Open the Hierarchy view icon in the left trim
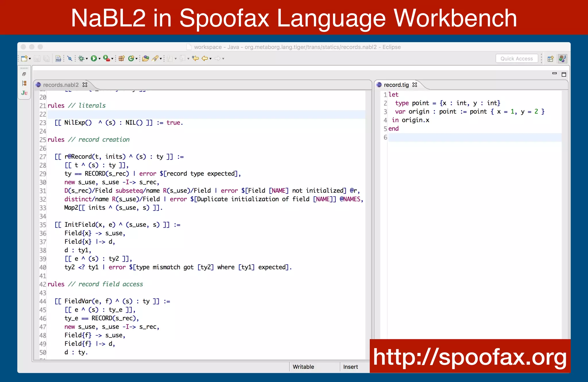The width and height of the screenshot is (588, 382). (x=24, y=83)
